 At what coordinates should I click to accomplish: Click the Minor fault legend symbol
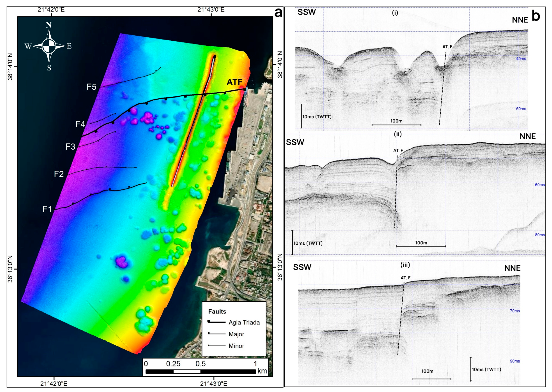point(216,346)
